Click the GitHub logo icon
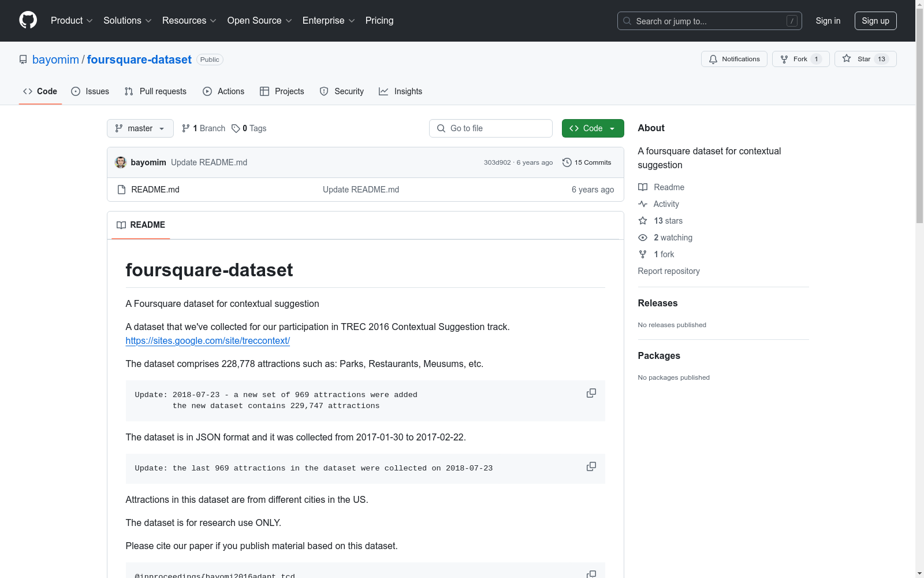Viewport: 924px width, 578px height. point(28,20)
